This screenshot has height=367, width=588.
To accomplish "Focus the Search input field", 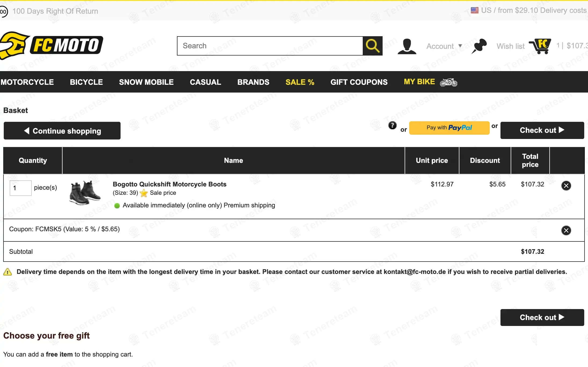I will tap(270, 46).
